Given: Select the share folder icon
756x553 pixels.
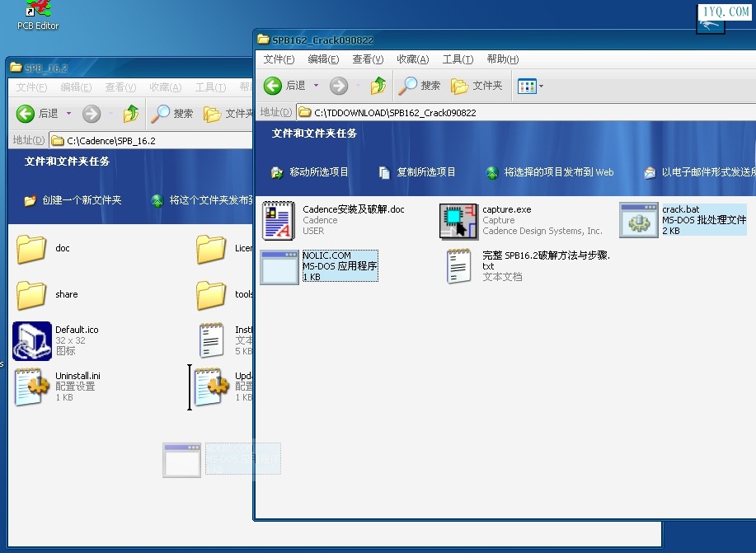Looking at the screenshot, I should click(31, 295).
